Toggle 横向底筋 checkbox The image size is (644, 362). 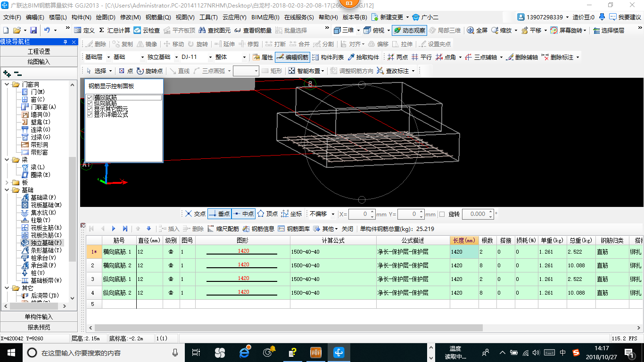90,98
